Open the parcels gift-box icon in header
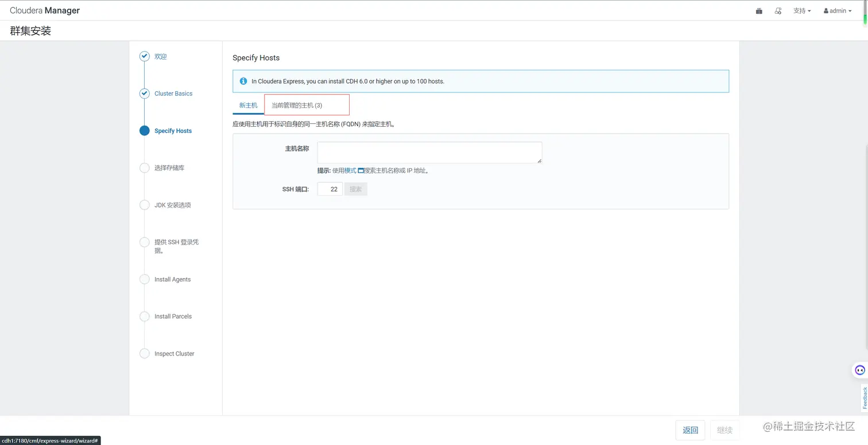The width and height of the screenshot is (868, 445). 759,11
